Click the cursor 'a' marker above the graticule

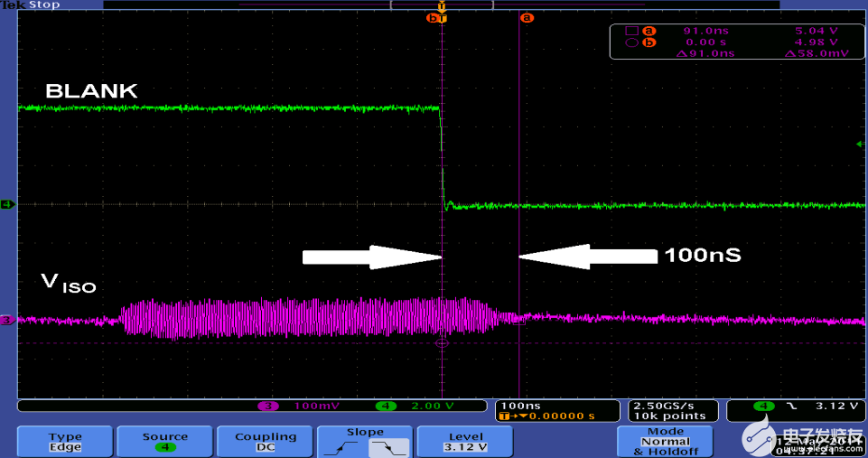527,18
